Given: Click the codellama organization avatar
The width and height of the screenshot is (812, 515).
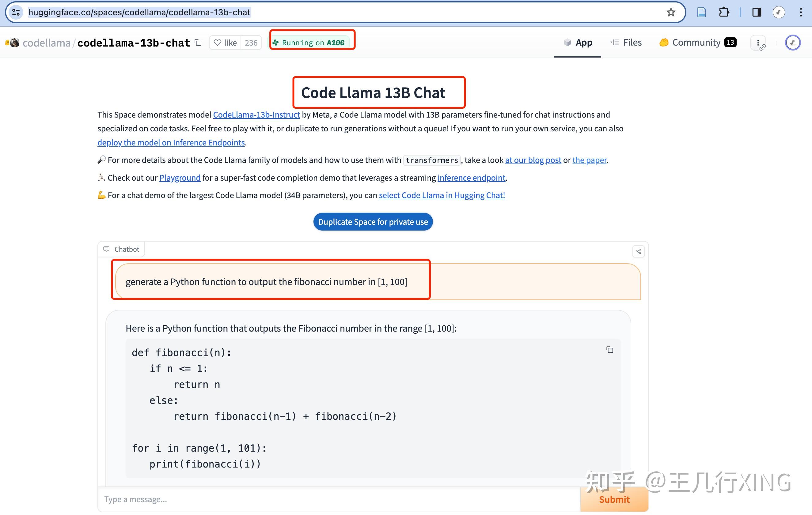Looking at the screenshot, I should (x=13, y=43).
